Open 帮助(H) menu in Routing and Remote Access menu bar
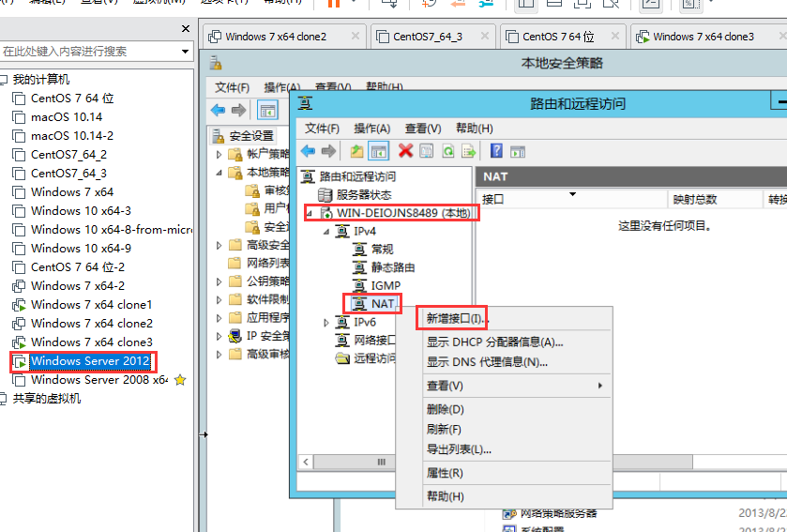The width and height of the screenshot is (787, 532). click(x=475, y=129)
